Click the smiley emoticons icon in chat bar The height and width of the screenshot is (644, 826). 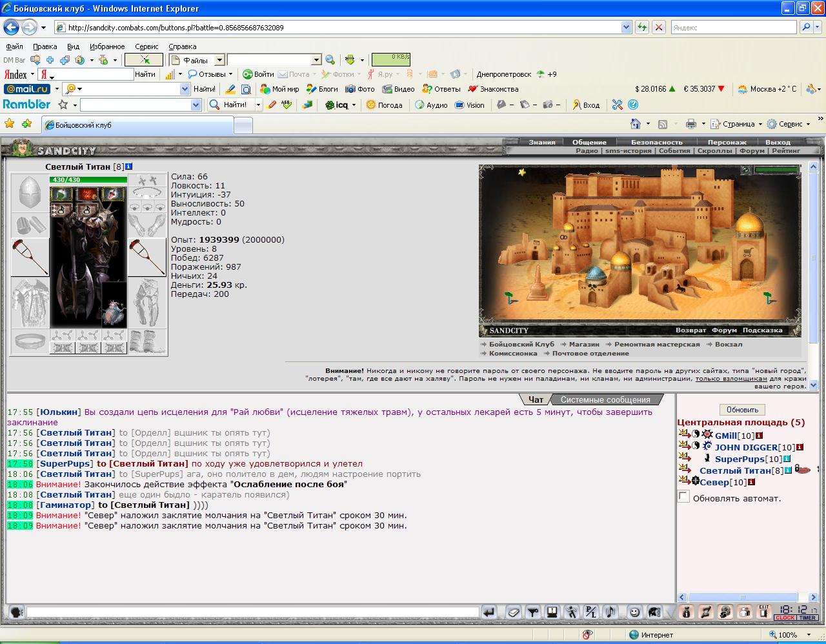tap(635, 612)
